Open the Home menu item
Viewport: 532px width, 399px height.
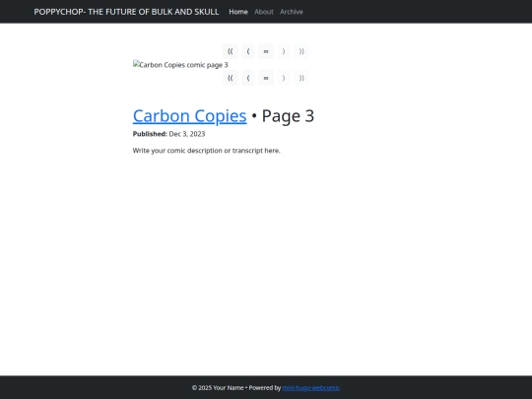click(238, 12)
